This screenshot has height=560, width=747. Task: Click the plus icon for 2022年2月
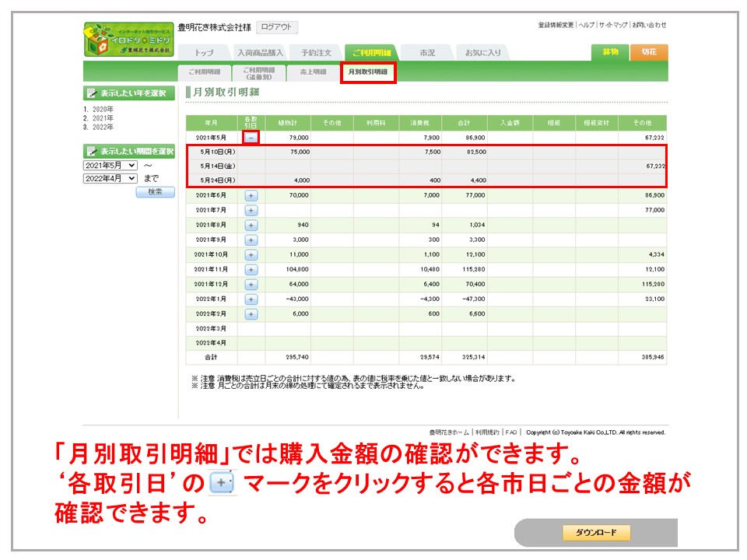tap(251, 314)
